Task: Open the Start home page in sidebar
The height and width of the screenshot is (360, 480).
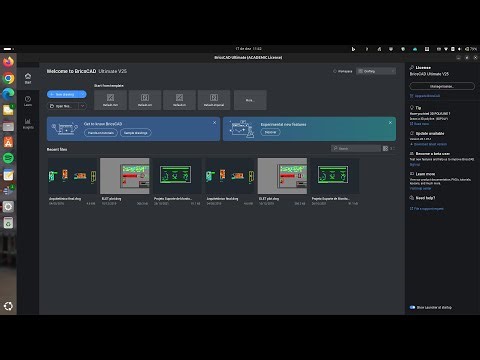Action: [28, 78]
